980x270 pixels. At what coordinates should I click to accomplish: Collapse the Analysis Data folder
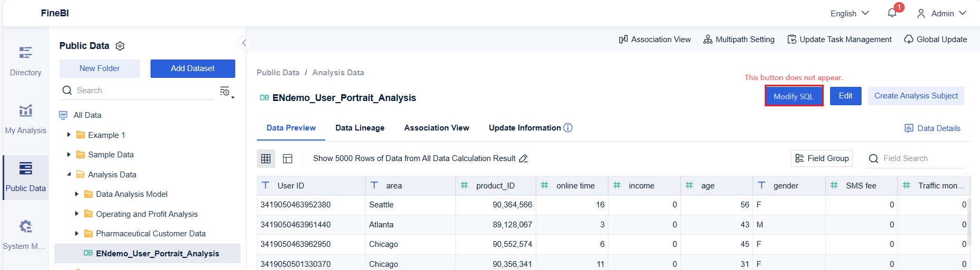[69, 174]
